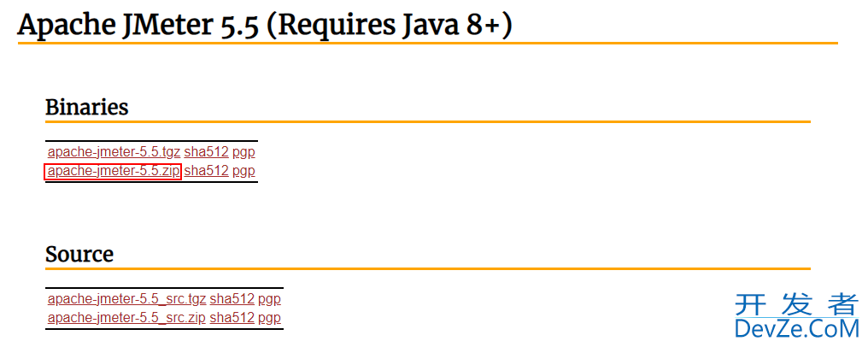Open sha512 checksum for the source zip
Image resolution: width=868 pixels, height=347 pixels.
232,318
